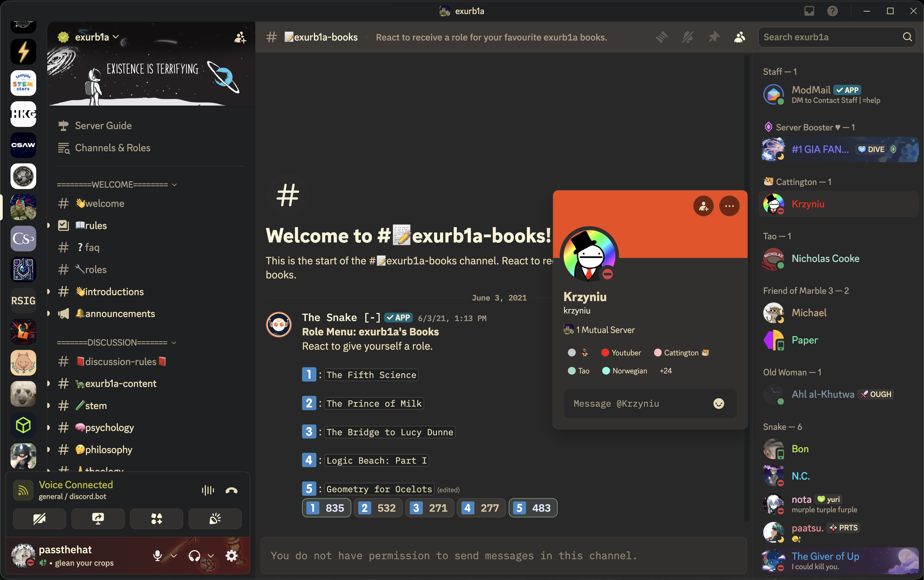Deafen with headphones icon
The height and width of the screenshot is (580, 924).
click(195, 555)
